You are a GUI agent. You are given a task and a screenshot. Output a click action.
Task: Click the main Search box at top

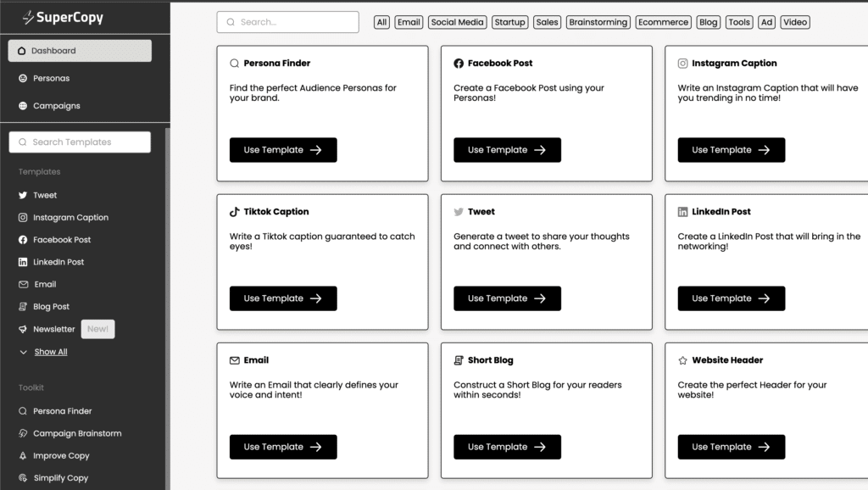pos(287,22)
